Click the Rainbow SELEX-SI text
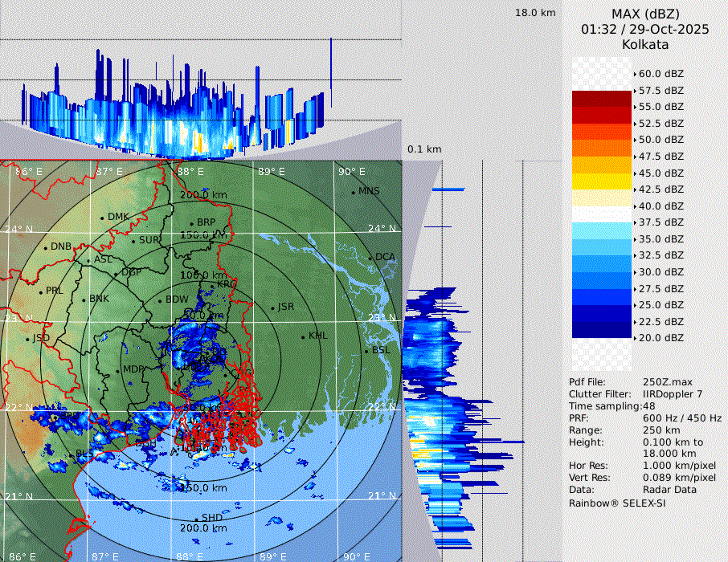The height and width of the screenshot is (562, 728). point(617,503)
